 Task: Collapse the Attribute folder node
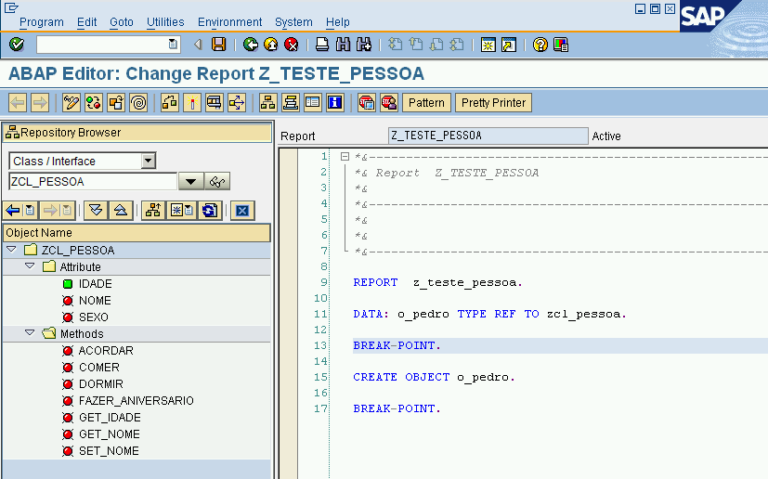[x=30, y=267]
